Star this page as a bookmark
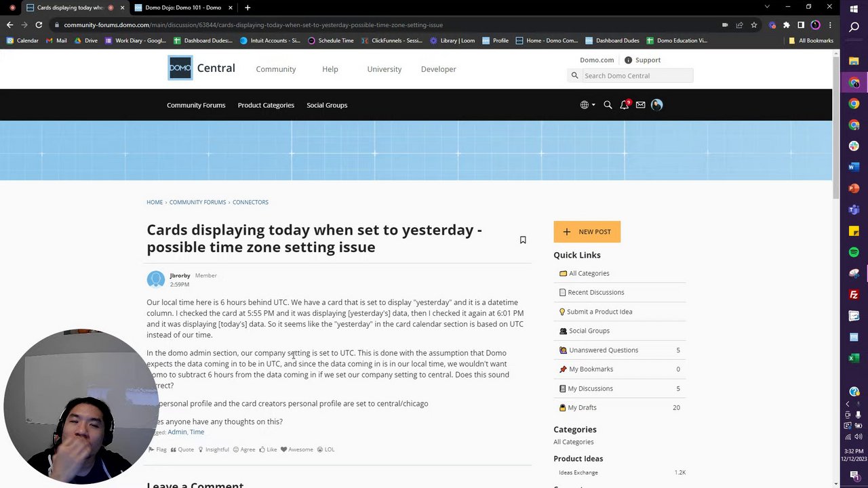Viewport: 868px width, 488px height. 753,25
